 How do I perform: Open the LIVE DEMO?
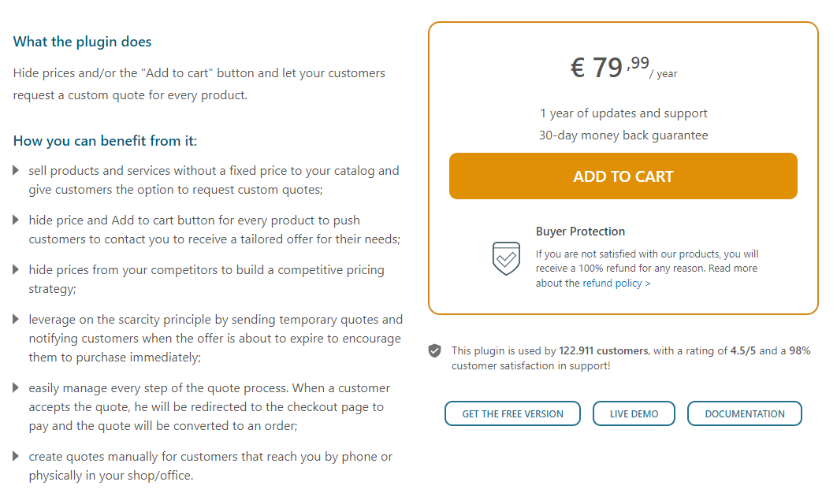click(634, 413)
